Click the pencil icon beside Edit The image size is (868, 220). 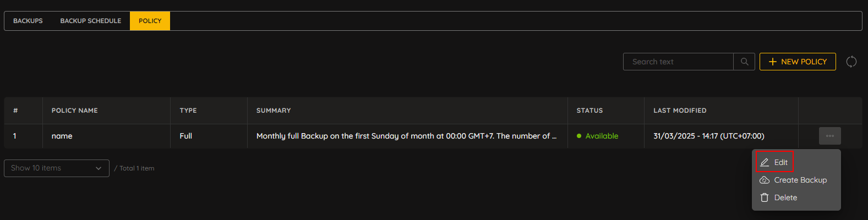765,162
